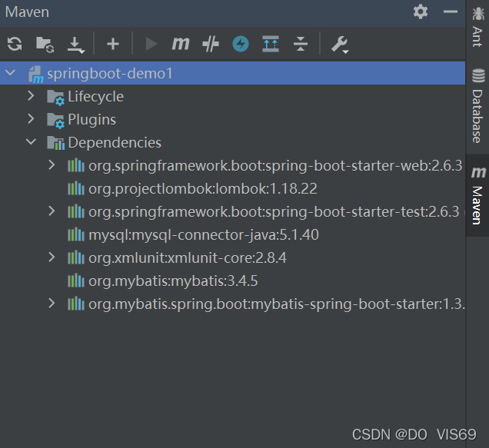The width and height of the screenshot is (489, 448).
Task: Select org.projectlombok:lombok:1.18.22
Action: [x=203, y=188]
